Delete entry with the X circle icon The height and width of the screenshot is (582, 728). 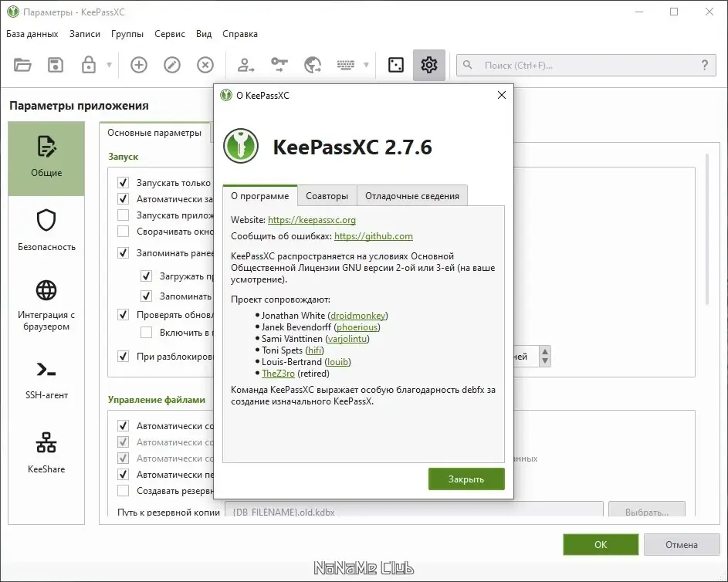pyautogui.click(x=205, y=65)
